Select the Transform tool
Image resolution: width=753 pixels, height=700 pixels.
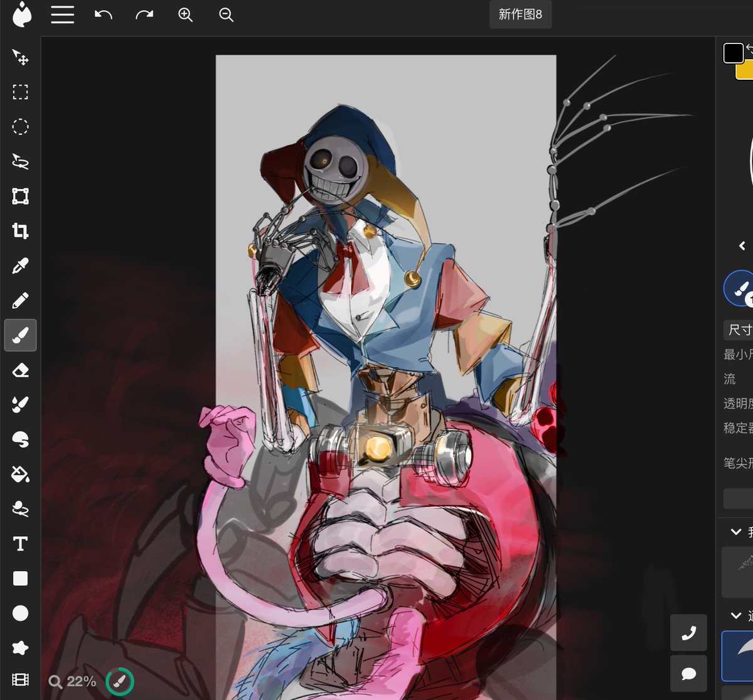(x=20, y=196)
